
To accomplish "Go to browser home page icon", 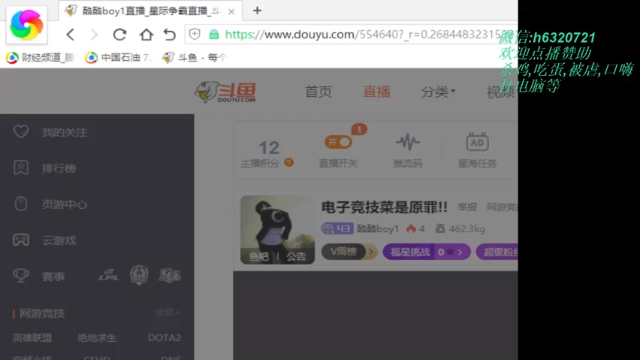I will pos(146,35).
